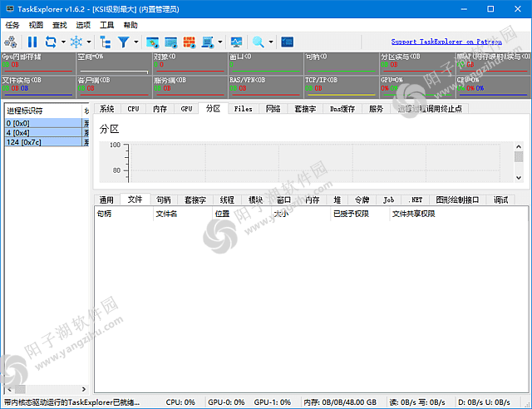Sort by the 进程标识符 column header

point(43,111)
